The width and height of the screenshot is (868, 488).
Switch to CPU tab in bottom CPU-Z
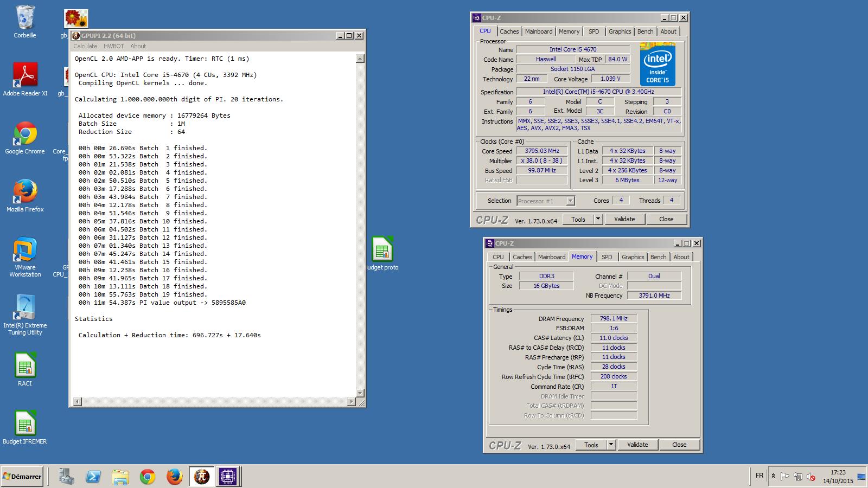tap(498, 257)
